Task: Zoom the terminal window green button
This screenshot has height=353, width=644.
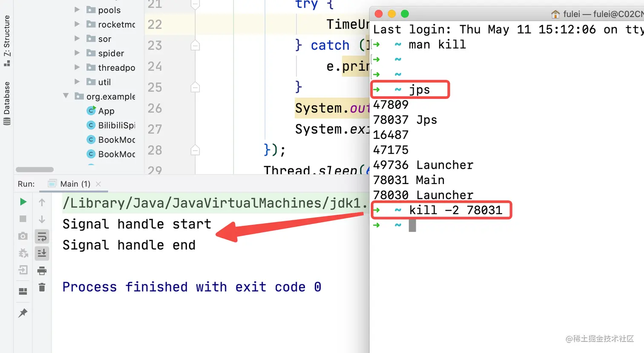Action: tap(405, 14)
